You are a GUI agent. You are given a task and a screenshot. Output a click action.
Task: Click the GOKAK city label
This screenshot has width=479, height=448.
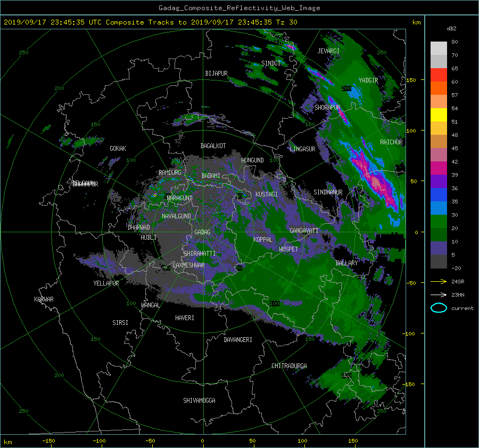118,149
